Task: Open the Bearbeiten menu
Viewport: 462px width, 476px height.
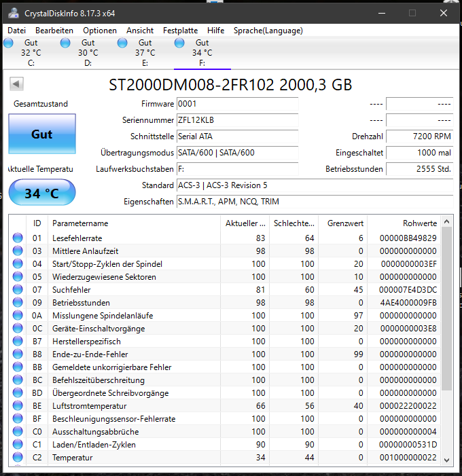Action: pyautogui.click(x=54, y=31)
